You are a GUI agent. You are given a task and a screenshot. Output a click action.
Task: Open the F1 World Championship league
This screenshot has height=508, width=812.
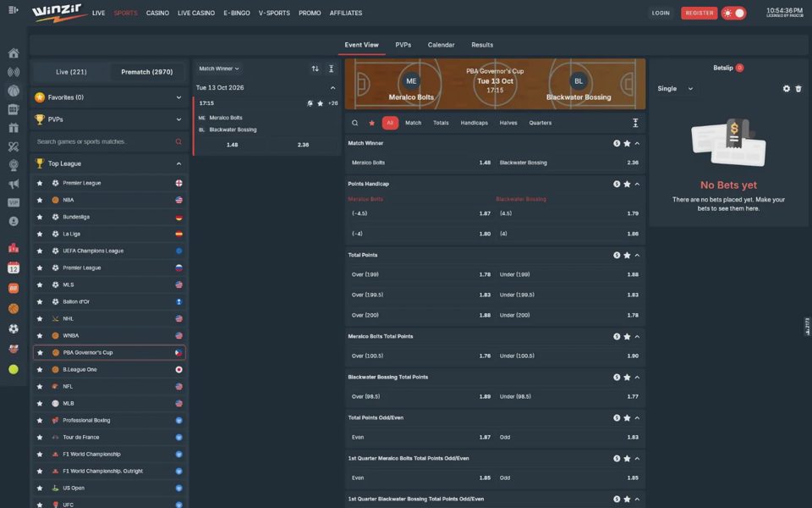coord(109,454)
